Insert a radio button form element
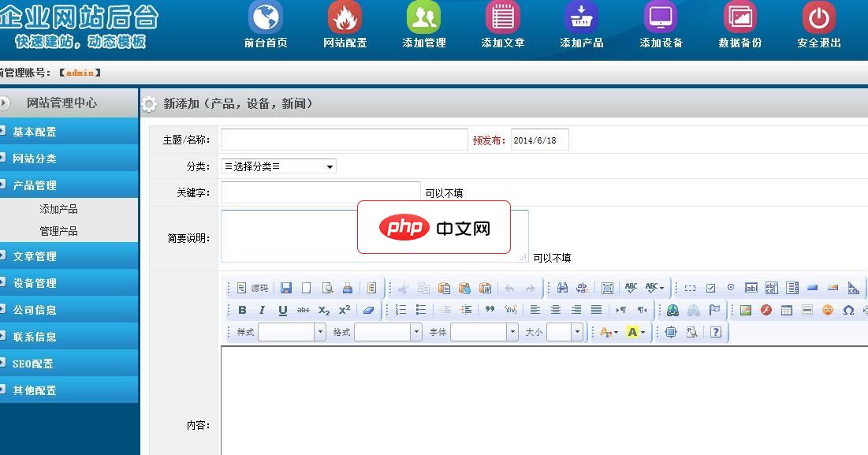This screenshot has width=868, height=455. click(731, 288)
